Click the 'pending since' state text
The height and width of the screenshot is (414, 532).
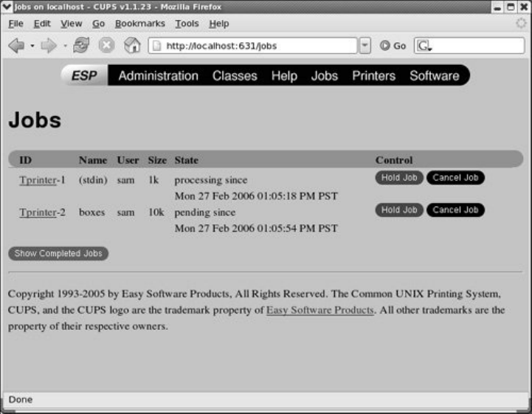(205, 213)
